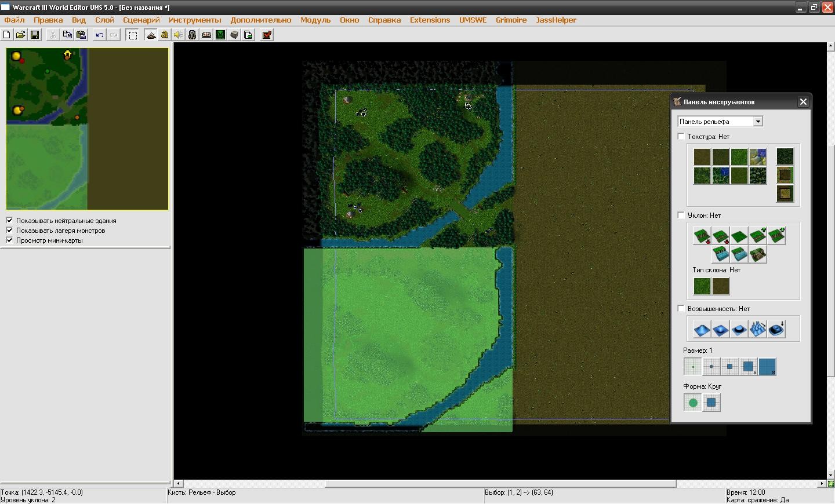Toggle 'Просмотр мини-карты' checkbox
This screenshot has height=504, width=835.
click(9, 240)
